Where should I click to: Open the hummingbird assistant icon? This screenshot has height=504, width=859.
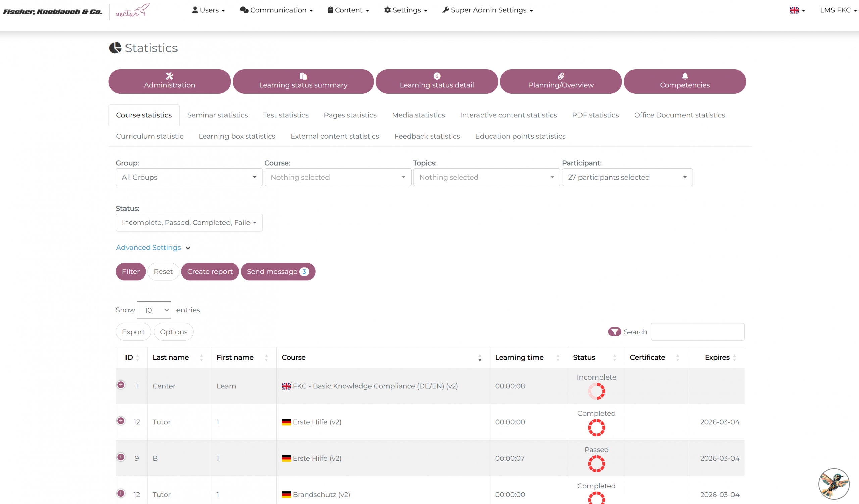(834, 484)
